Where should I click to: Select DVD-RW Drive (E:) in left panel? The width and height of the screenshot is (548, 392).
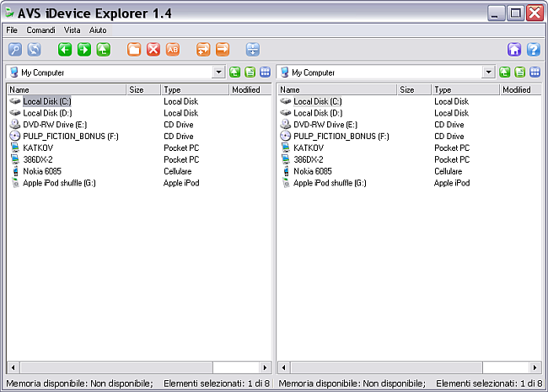coord(55,125)
